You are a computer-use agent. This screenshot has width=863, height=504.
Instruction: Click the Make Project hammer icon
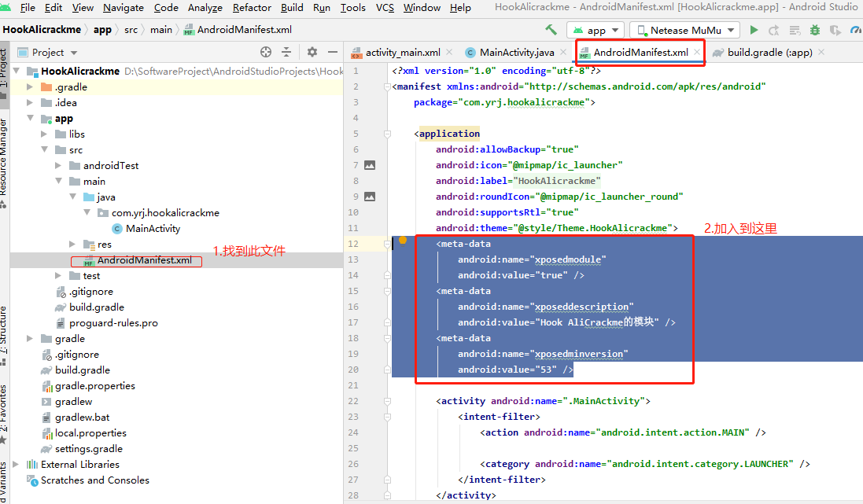[551, 30]
